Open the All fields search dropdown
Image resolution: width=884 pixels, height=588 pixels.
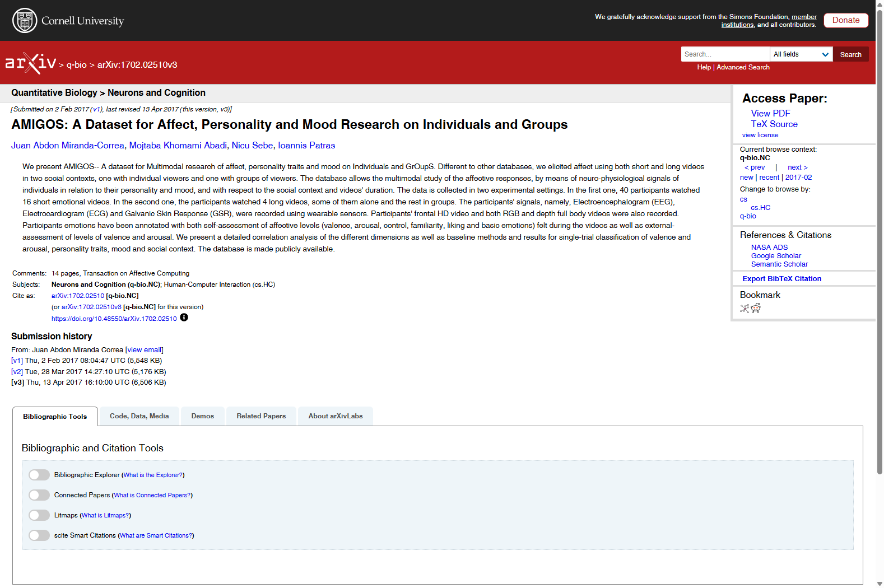[801, 54]
